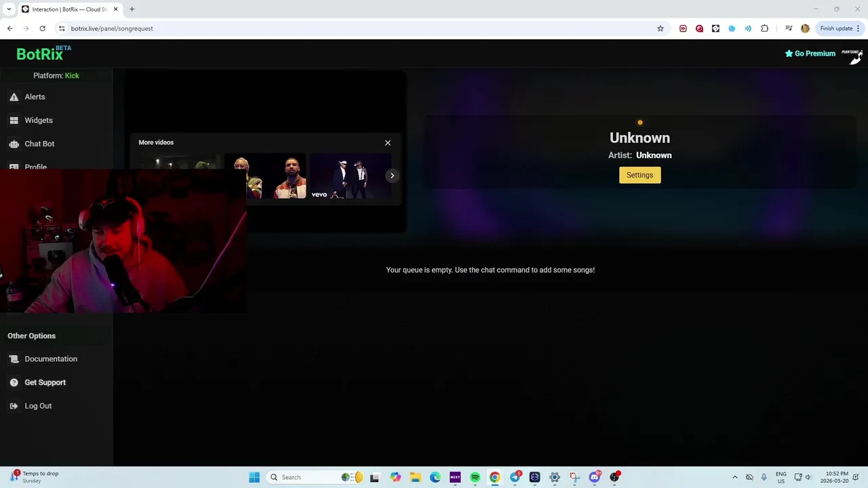
Task: Click the ENG US language indicator
Action: pos(781,477)
